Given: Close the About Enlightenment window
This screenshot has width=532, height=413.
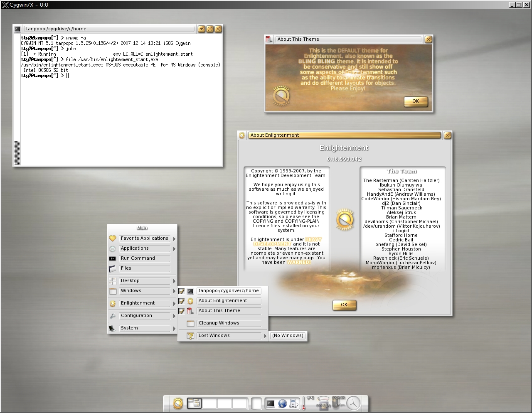Looking at the screenshot, I should tap(448, 135).
